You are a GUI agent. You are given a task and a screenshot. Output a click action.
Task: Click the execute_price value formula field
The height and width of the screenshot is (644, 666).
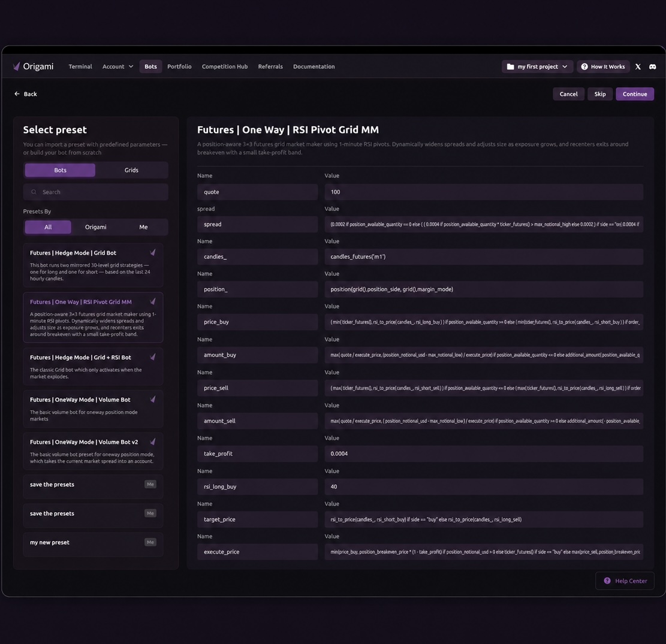484,552
